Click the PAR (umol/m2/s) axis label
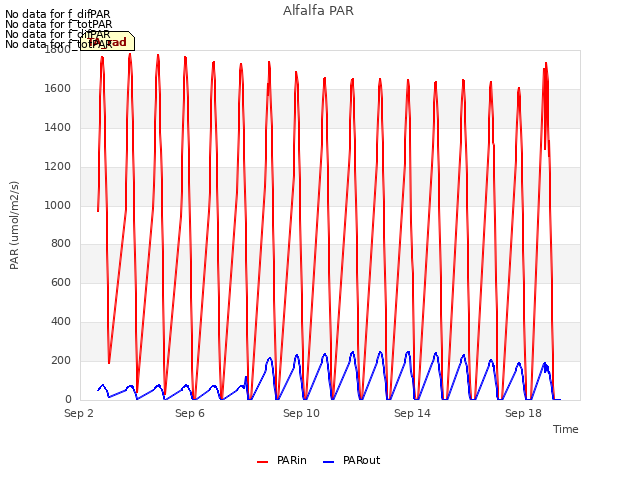Viewport: 640px width, 480px height. coord(14,225)
